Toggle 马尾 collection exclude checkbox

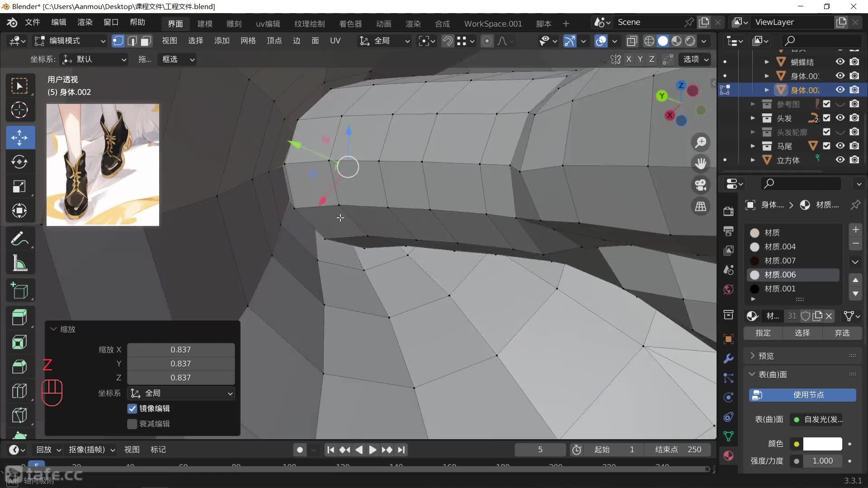coord(826,146)
